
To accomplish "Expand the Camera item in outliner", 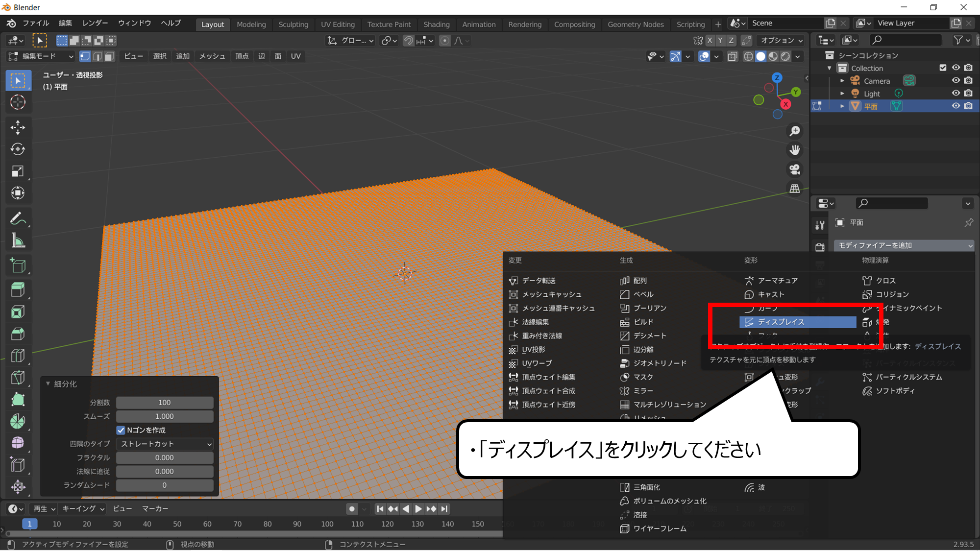I will (842, 81).
